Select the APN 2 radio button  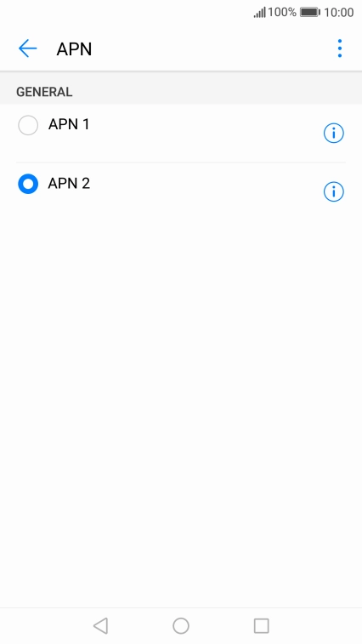pos(28,184)
